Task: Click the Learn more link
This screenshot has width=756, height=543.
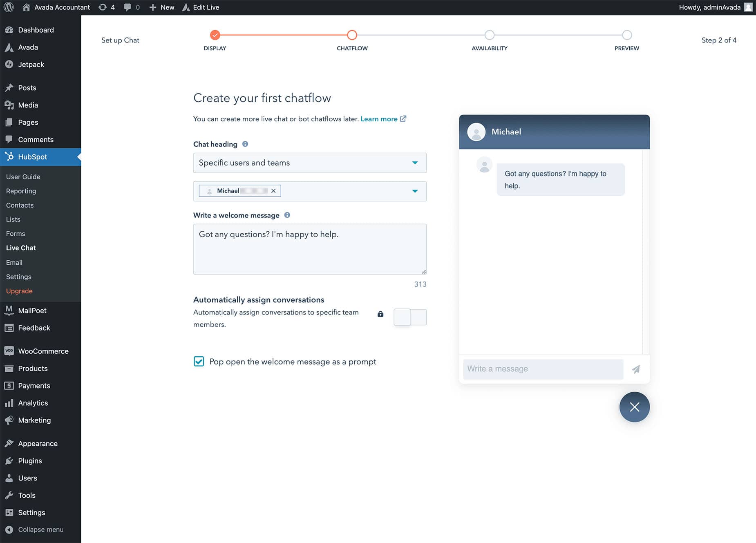Action: [x=383, y=119]
